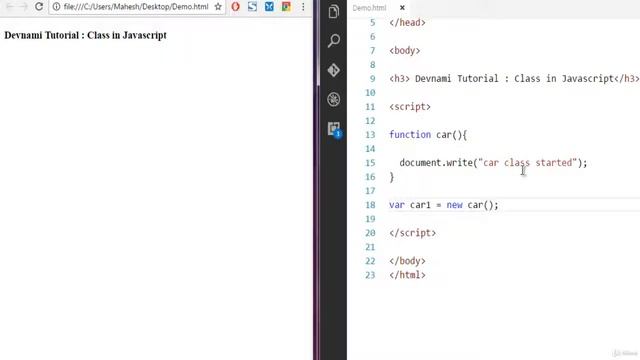
Task: Reload the Demo.html page in browser
Action: pyautogui.click(x=39, y=7)
